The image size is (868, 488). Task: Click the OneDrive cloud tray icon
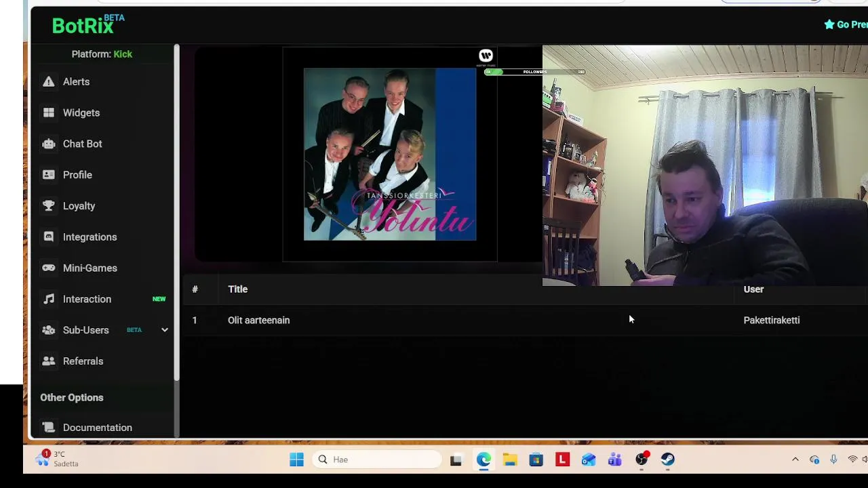click(814, 460)
